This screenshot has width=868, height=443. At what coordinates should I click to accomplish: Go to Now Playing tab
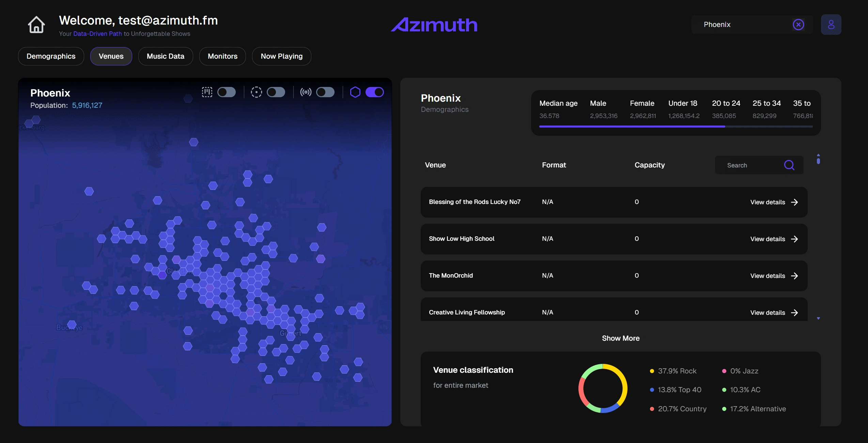point(282,56)
